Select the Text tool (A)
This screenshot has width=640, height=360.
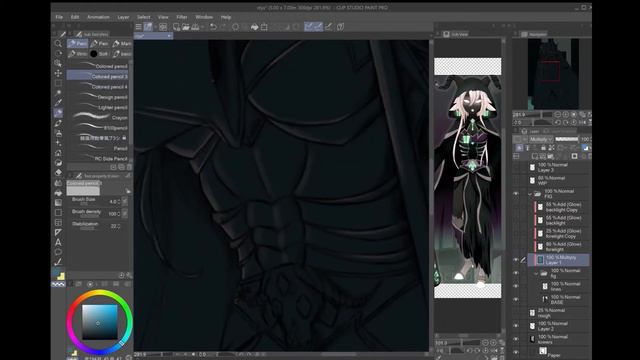pos(58,242)
